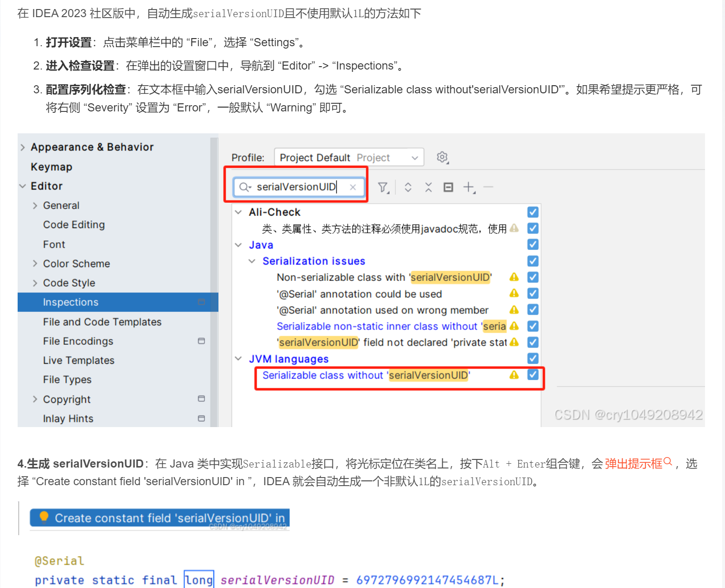This screenshot has height=588, width=725.
Task: Click warning icon on '@Serial' wrong member row
Action: pos(514,309)
